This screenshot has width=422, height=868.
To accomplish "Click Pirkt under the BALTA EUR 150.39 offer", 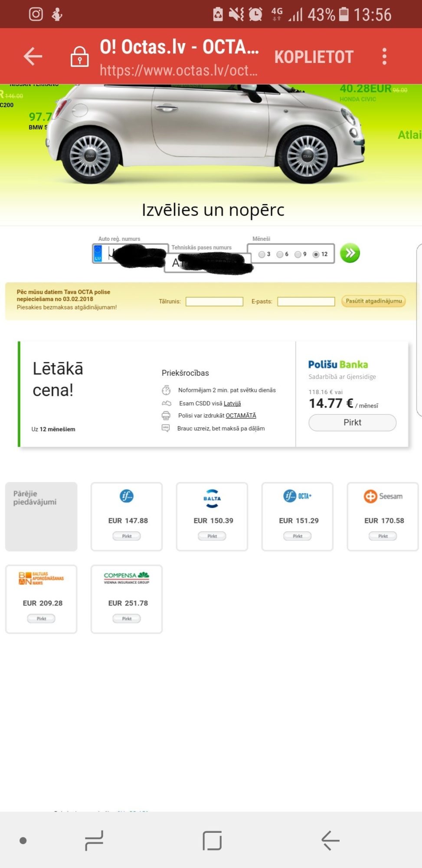I will click(212, 536).
